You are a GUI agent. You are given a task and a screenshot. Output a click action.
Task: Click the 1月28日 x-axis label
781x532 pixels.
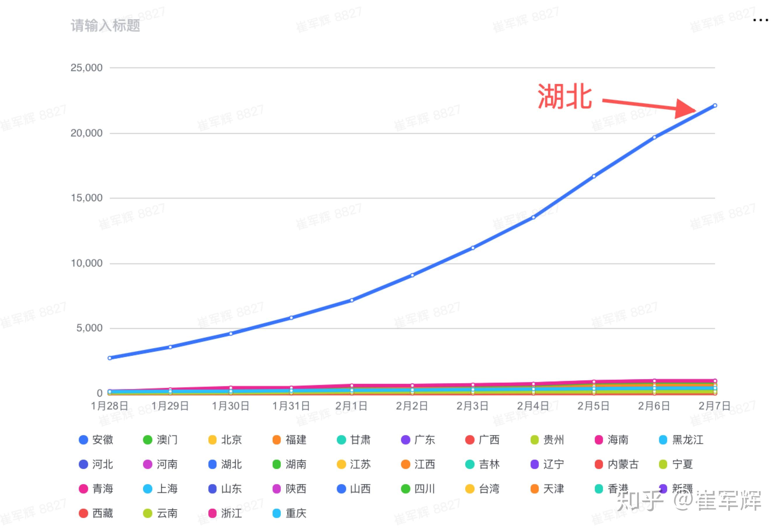(109, 406)
